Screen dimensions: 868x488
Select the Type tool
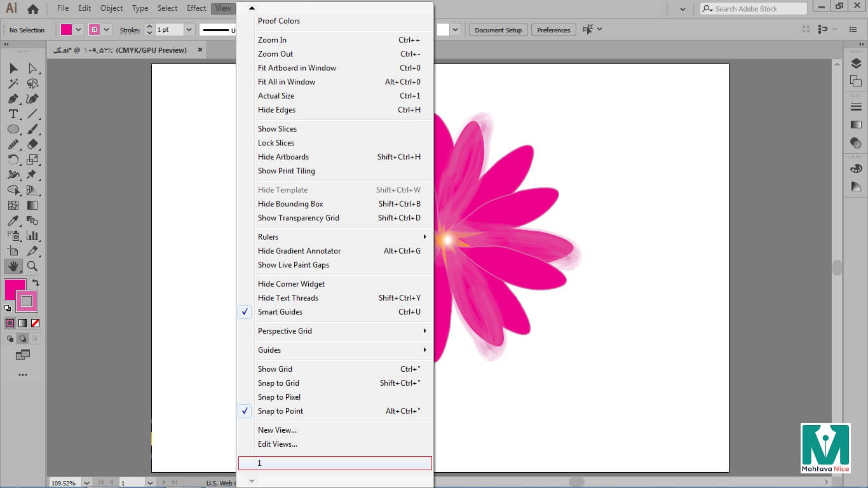13,114
